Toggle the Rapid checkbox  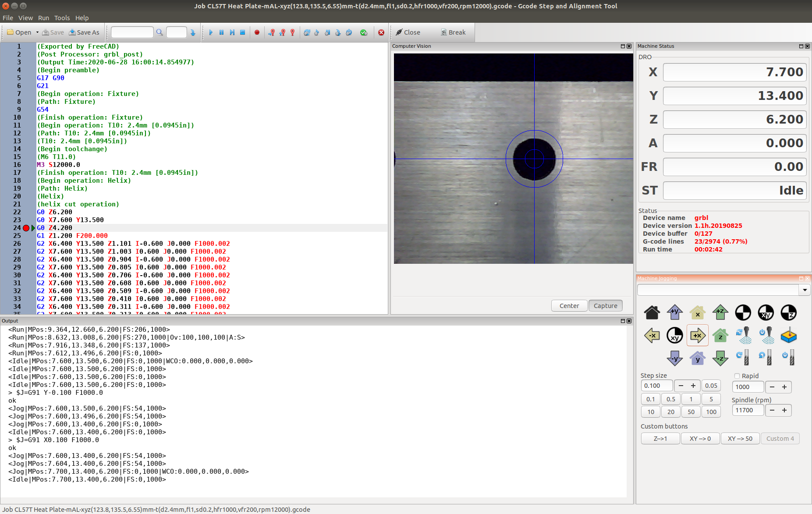(737, 376)
